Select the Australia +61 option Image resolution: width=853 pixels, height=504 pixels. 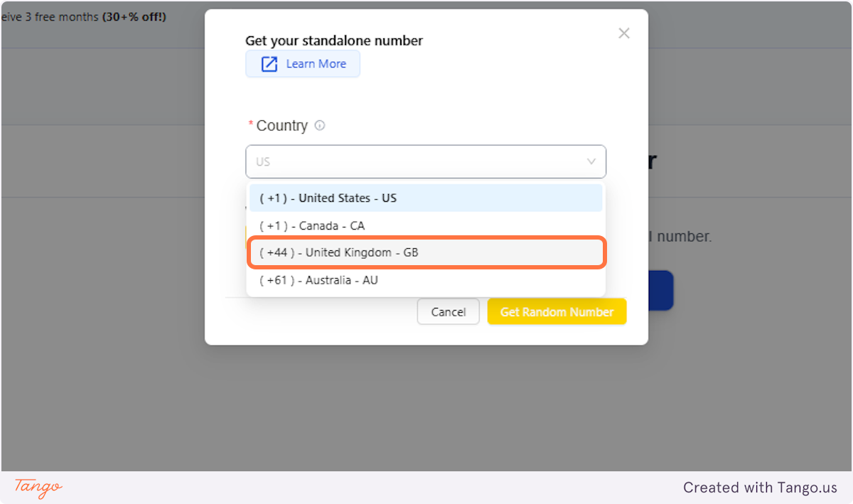[x=426, y=279]
